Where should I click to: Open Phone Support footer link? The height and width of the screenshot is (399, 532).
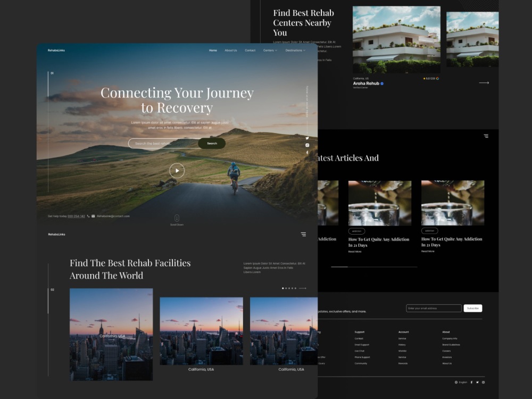362,358
